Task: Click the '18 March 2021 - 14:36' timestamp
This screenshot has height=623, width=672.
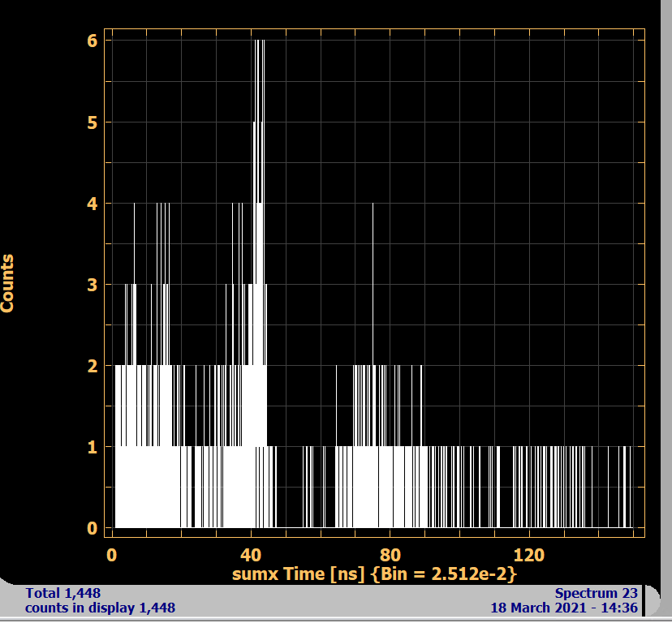Action: (563, 608)
